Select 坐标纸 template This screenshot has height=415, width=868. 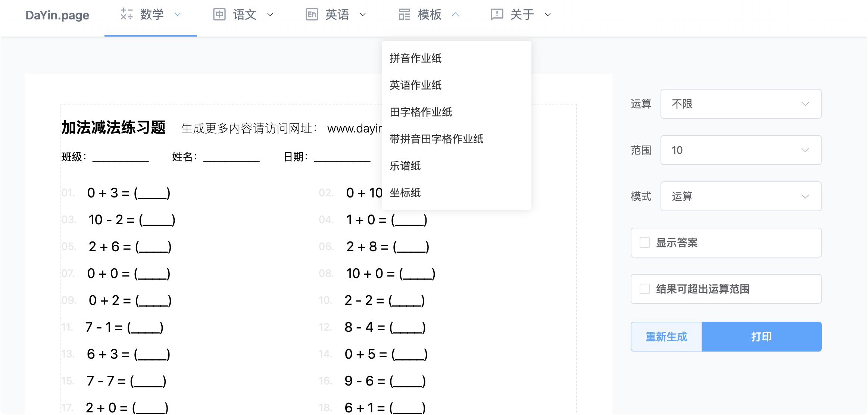pos(457,193)
